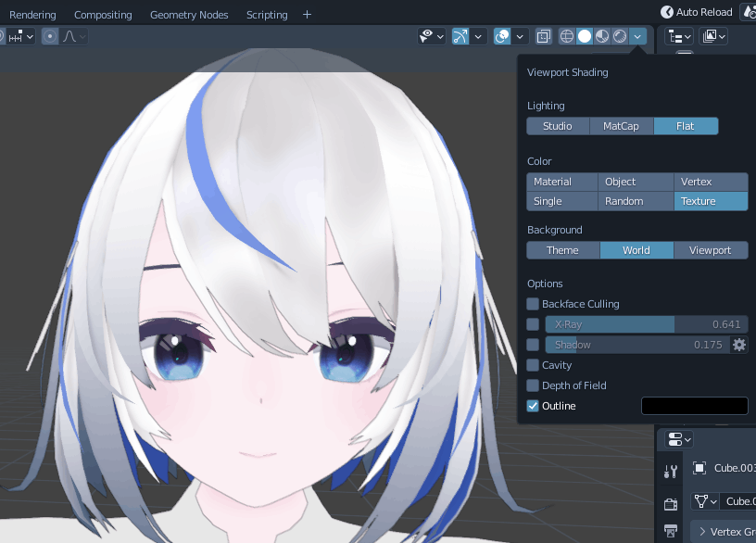The width and height of the screenshot is (756, 543).
Task: Select Flat lighting
Action: [x=686, y=126]
